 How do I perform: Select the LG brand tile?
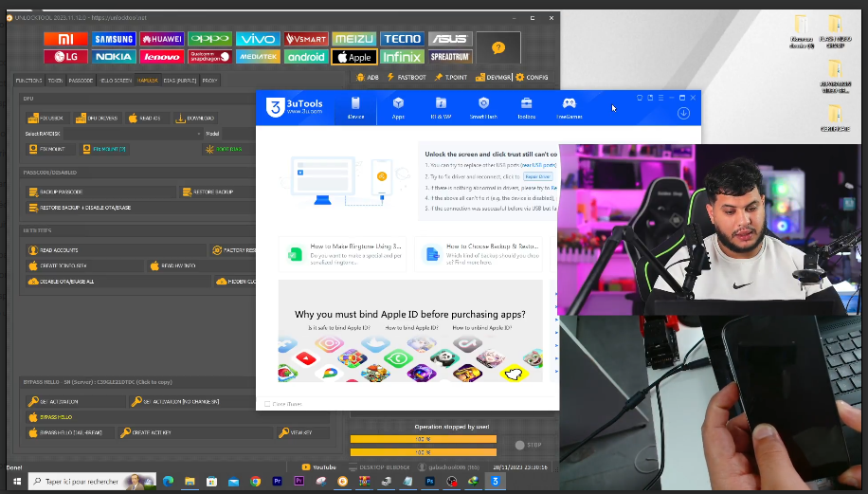pyautogui.click(x=66, y=57)
